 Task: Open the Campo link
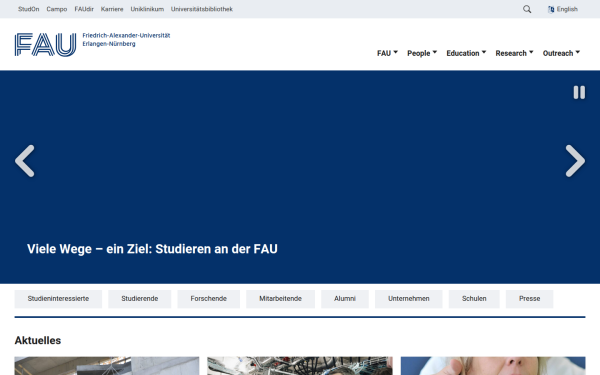57,9
